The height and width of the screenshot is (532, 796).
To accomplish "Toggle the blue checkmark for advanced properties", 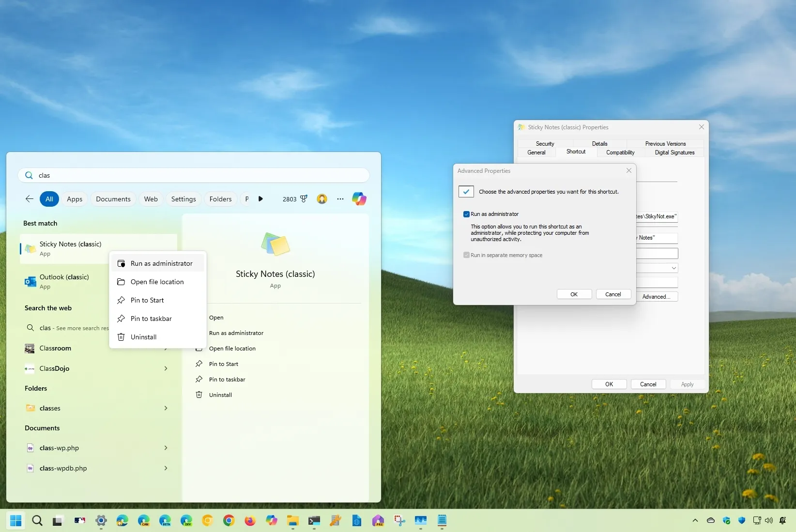I will pos(465,191).
